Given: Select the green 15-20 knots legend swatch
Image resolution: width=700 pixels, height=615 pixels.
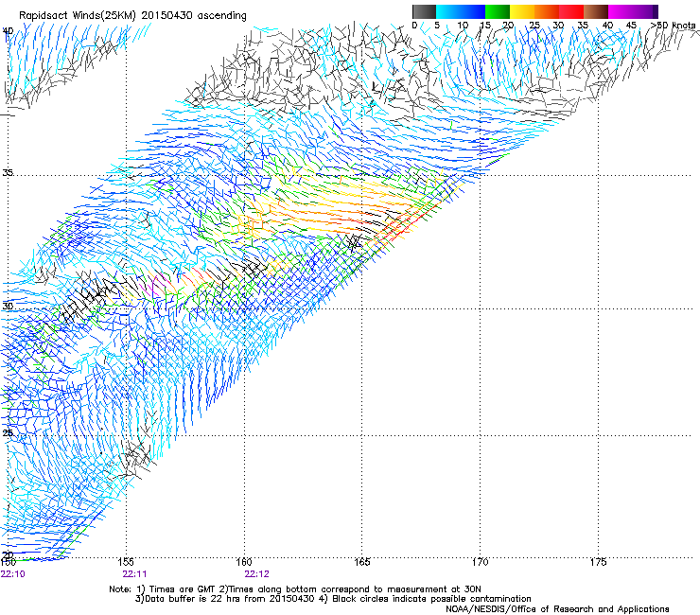Looking at the screenshot, I should pyautogui.click(x=498, y=11).
